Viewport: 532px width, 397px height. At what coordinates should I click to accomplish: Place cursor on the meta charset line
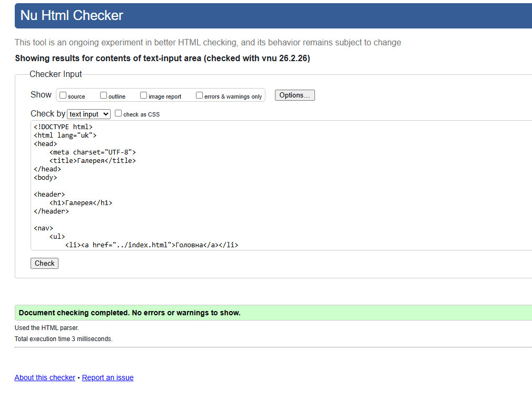coord(93,152)
